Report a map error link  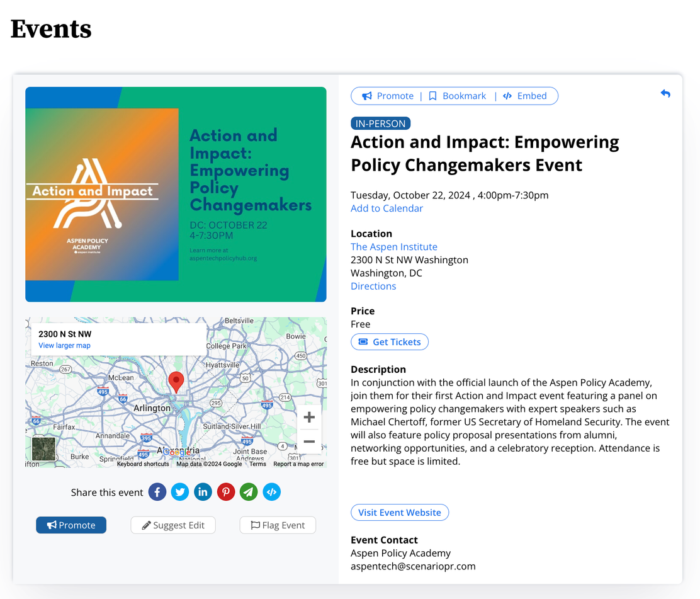[x=298, y=464]
